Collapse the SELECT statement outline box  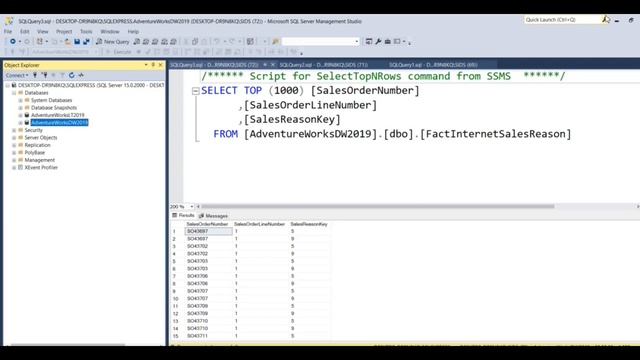(x=196, y=91)
